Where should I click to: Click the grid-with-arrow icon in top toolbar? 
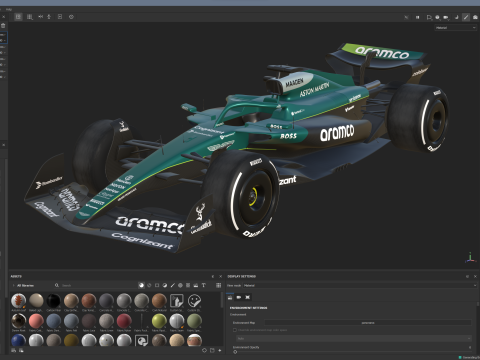point(30,17)
